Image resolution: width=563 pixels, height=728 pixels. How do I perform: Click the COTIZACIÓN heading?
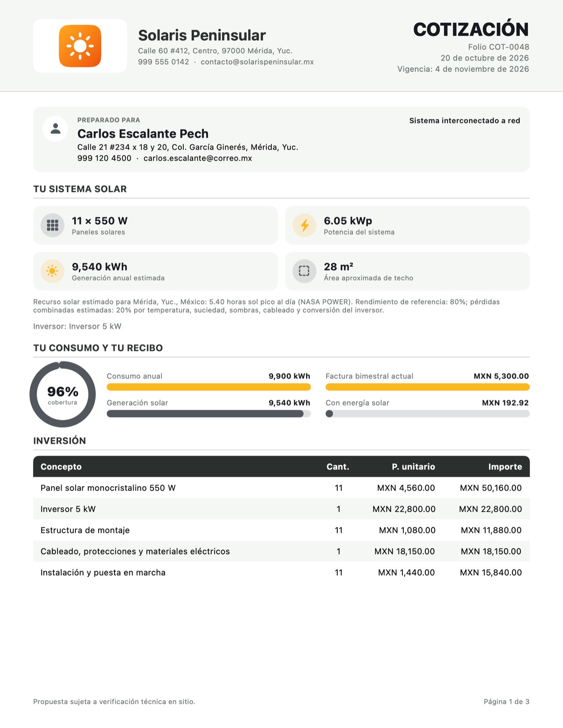coord(471,29)
